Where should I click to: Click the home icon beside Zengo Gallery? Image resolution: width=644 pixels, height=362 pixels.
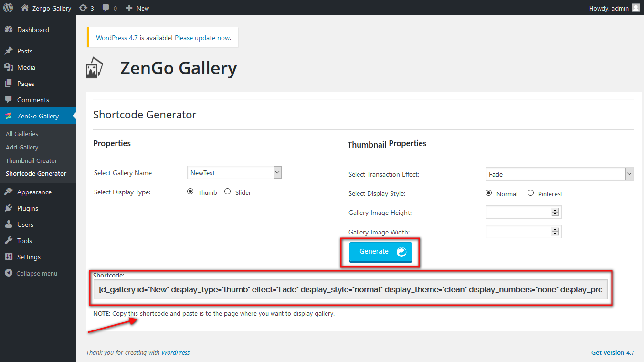pos(25,8)
